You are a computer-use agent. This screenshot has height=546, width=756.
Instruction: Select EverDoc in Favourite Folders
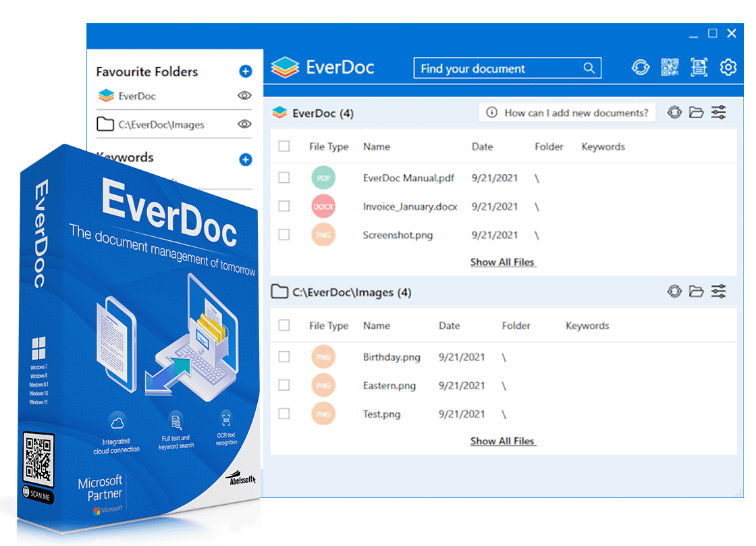(137, 96)
